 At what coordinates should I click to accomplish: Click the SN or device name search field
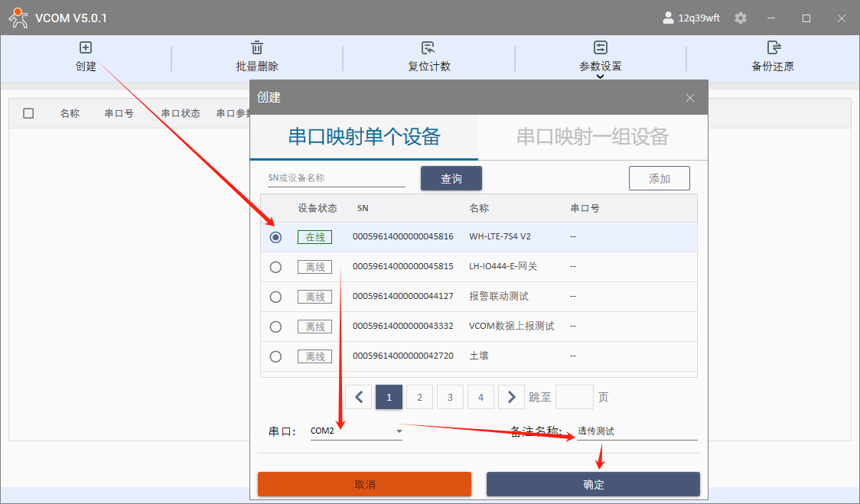[x=336, y=178]
